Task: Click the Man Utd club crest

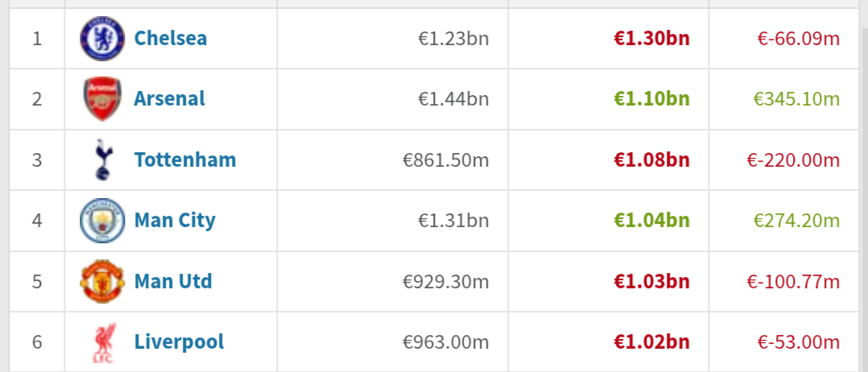Action: point(102,281)
